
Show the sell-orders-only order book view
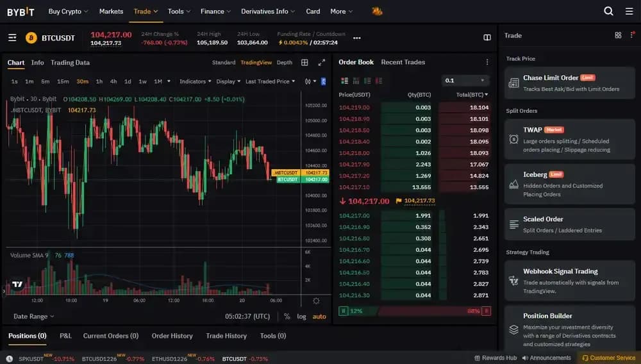click(379, 81)
